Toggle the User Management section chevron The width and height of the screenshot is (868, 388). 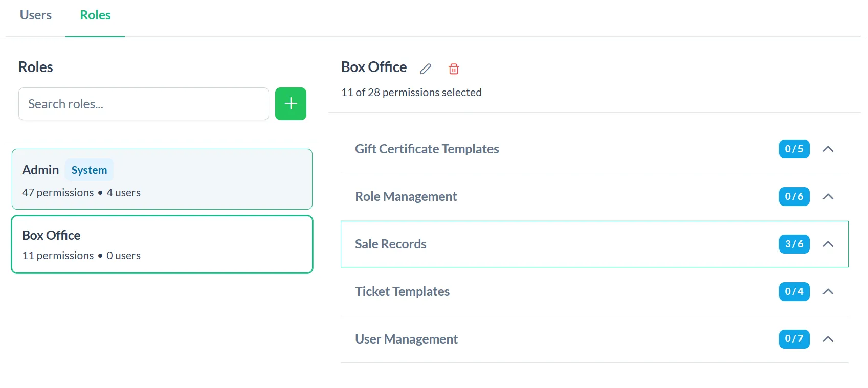click(828, 339)
